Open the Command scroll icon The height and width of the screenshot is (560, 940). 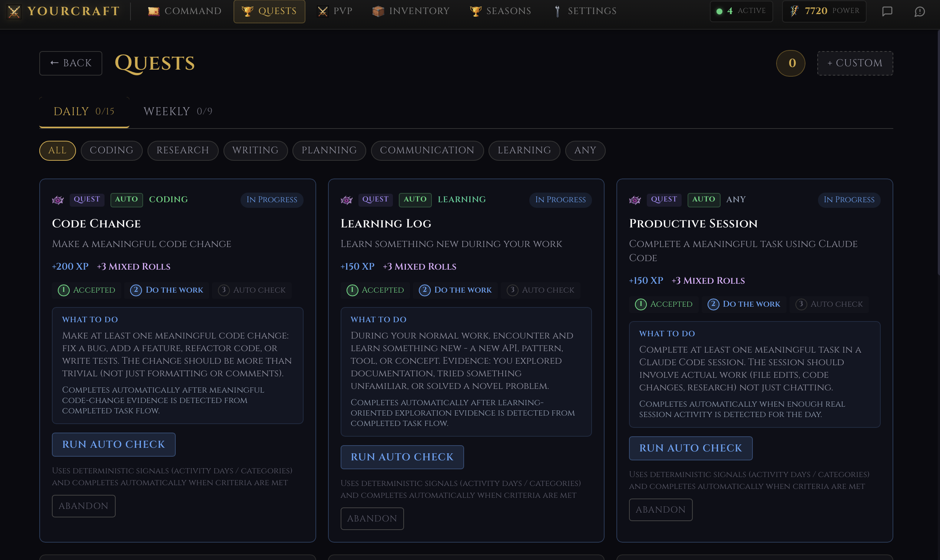click(153, 11)
